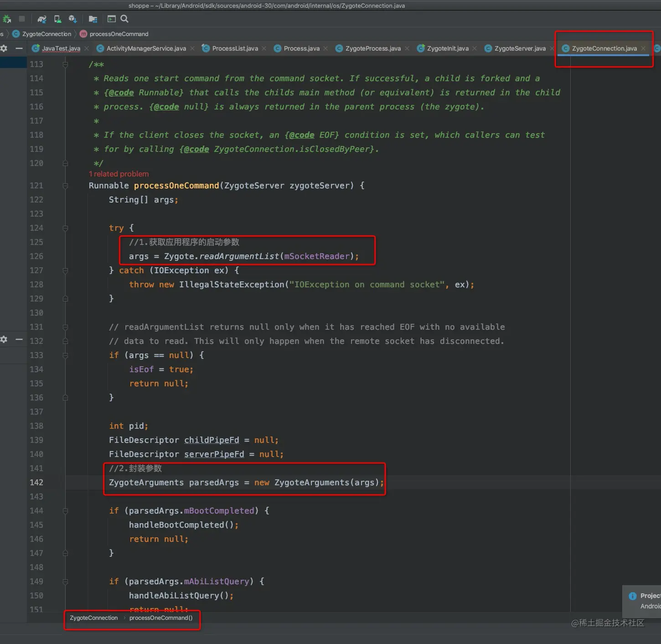Collapse the try block at line 124
Image resolution: width=661 pixels, height=644 pixels.
tap(65, 228)
